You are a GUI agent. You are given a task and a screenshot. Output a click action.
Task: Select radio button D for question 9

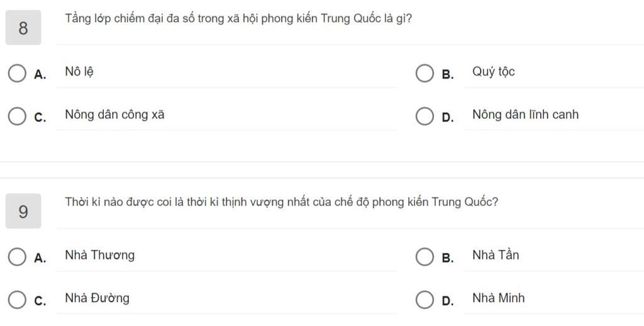pyautogui.click(x=425, y=300)
